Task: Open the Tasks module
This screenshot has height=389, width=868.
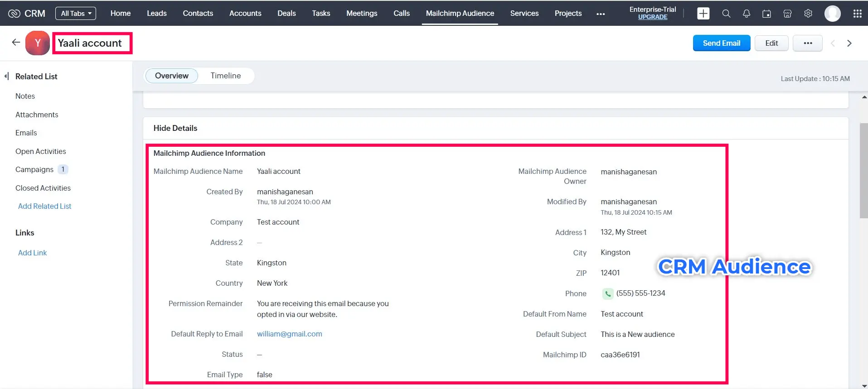Action: click(321, 14)
